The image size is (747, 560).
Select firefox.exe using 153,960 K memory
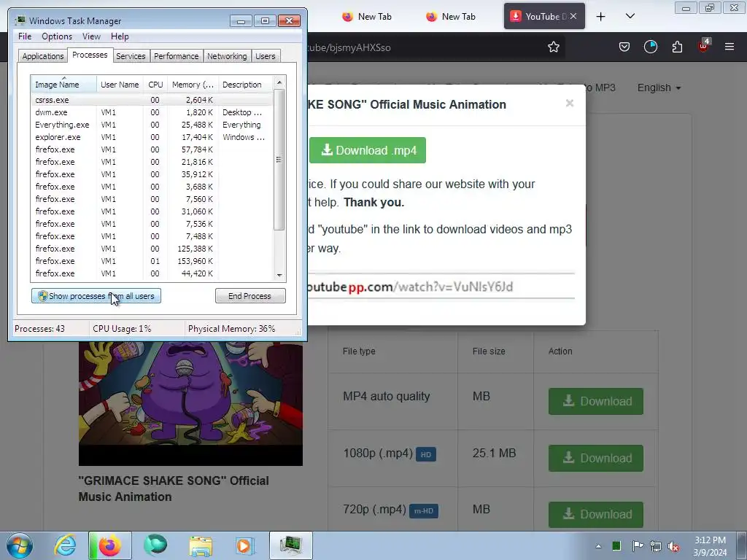coord(152,261)
